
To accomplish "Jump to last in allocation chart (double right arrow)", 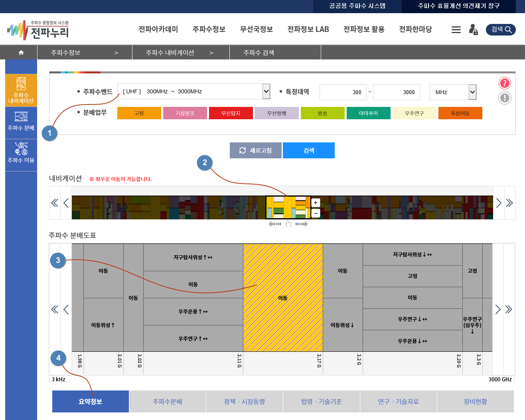I will pyautogui.click(x=509, y=310).
